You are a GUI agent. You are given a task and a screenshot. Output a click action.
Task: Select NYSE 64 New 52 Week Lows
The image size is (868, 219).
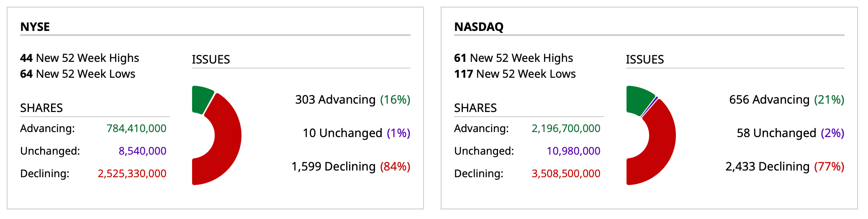tap(78, 74)
